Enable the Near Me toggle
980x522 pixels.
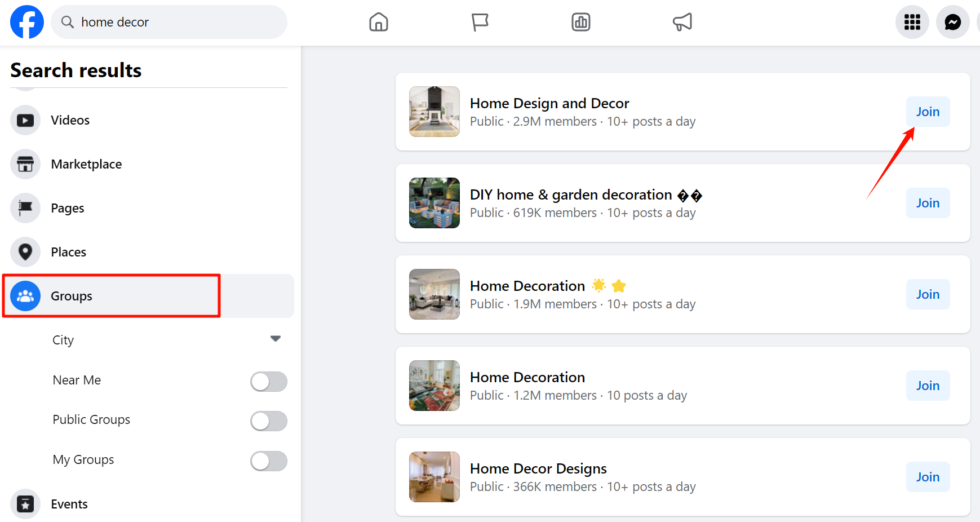click(268, 382)
